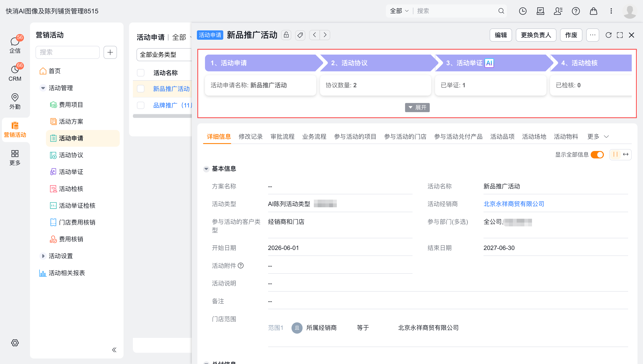Open the 全部 search scope dropdown
The height and width of the screenshot is (364, 643).
pos(400,11)
